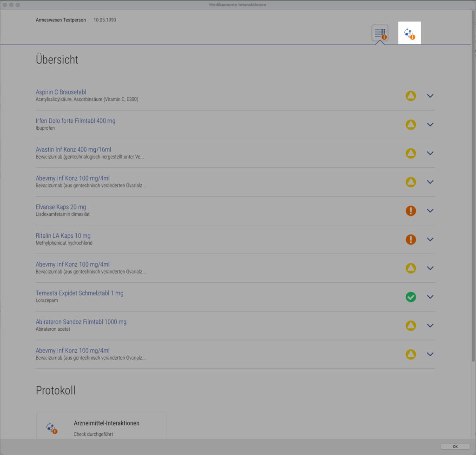Open the Arzneimittel-Interaktionen protocol card
Viewport: 476px width, 455px height.
101,426
